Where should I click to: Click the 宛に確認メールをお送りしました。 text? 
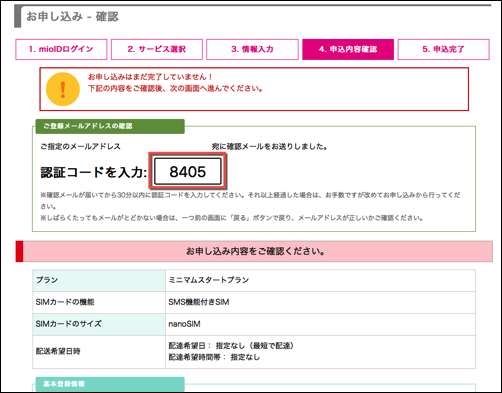[269, 146]
